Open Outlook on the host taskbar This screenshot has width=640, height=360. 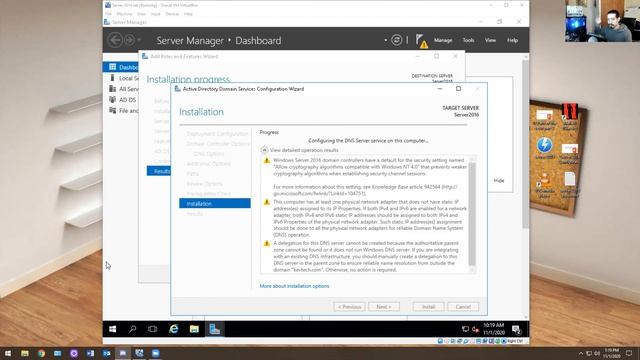coord(107,353)
